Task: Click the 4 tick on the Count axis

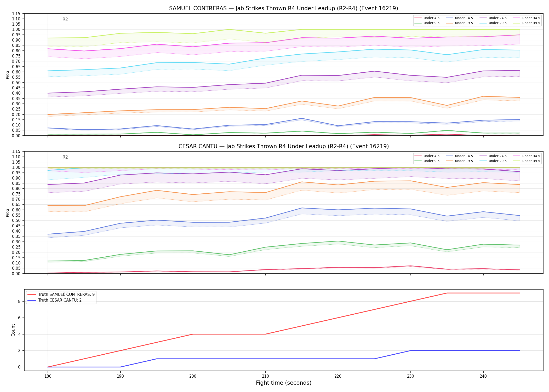Action: click(19, 334)
